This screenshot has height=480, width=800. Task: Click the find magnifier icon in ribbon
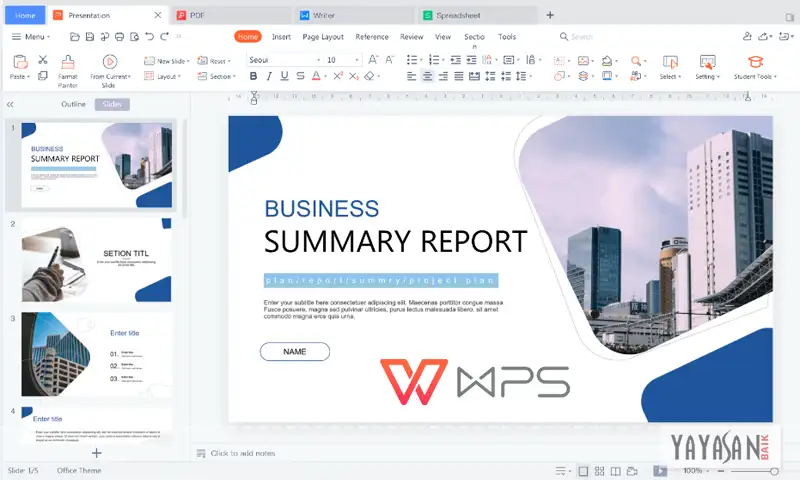click(636, 61)
